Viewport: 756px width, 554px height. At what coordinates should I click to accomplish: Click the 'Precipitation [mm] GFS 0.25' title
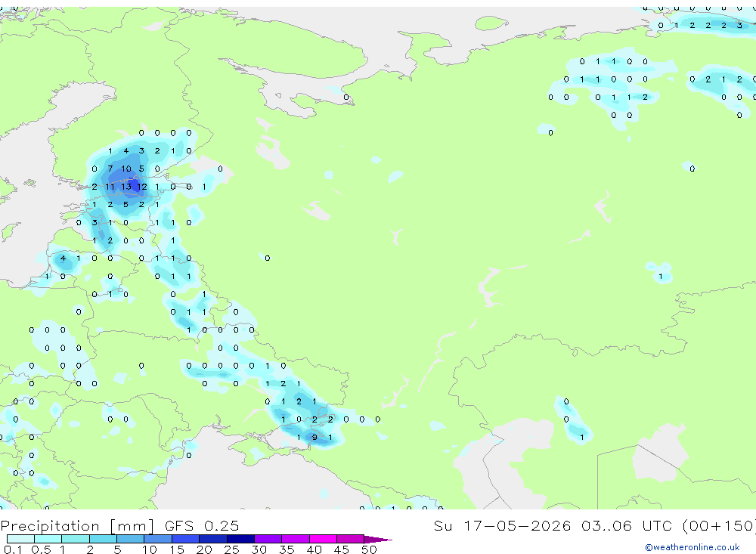point(119,525)
